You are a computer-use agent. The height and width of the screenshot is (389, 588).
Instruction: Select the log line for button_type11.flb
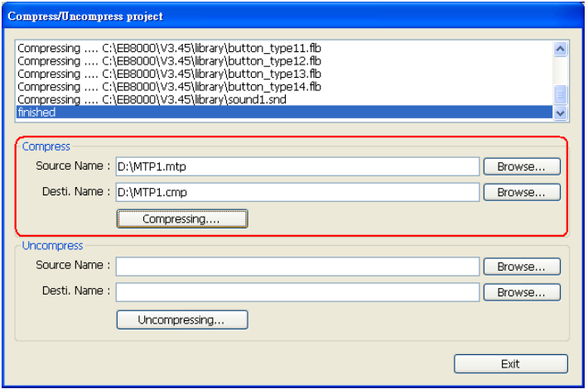point(284,48)
